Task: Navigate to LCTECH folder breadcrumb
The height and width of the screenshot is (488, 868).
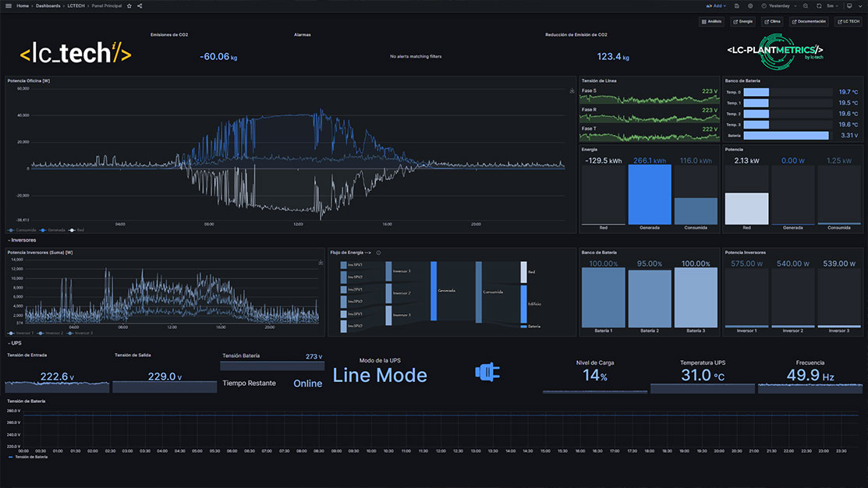Action: pos(76,5)
